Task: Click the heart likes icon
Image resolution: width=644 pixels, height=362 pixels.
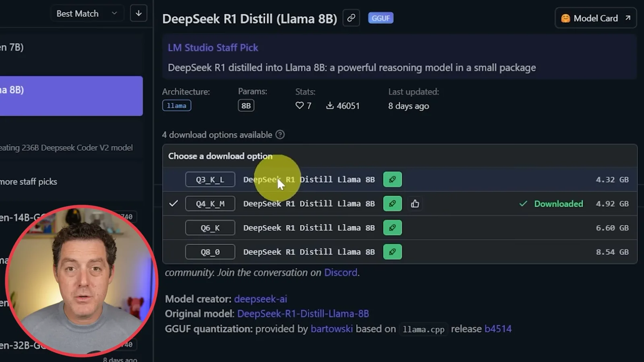Action: coord(299,105)
